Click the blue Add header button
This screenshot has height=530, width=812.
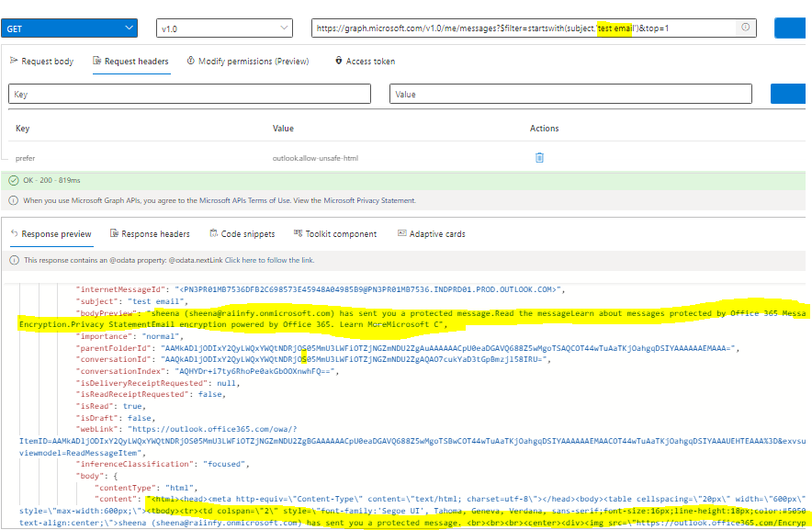788,94
